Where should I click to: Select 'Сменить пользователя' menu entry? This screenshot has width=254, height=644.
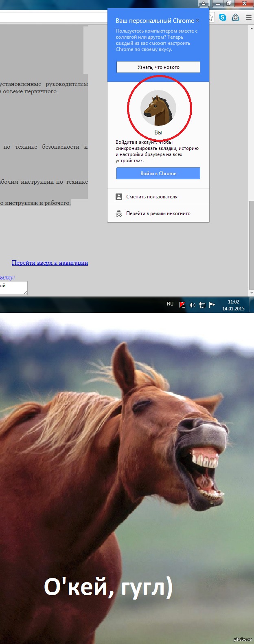tap(158, 196)
